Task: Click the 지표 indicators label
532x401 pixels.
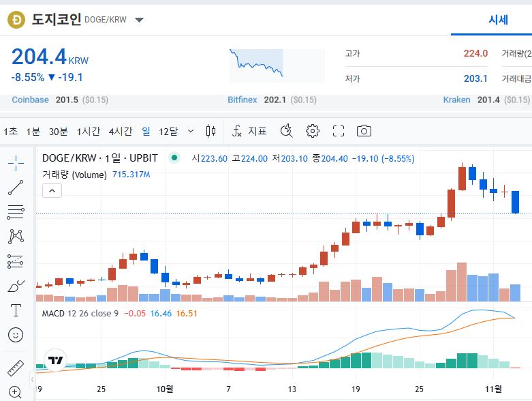Action: point(257,131)
